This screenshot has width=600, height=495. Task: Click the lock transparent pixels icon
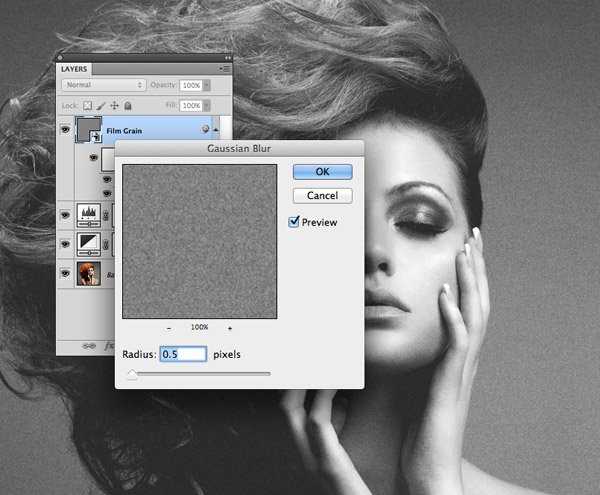point(87,105)
